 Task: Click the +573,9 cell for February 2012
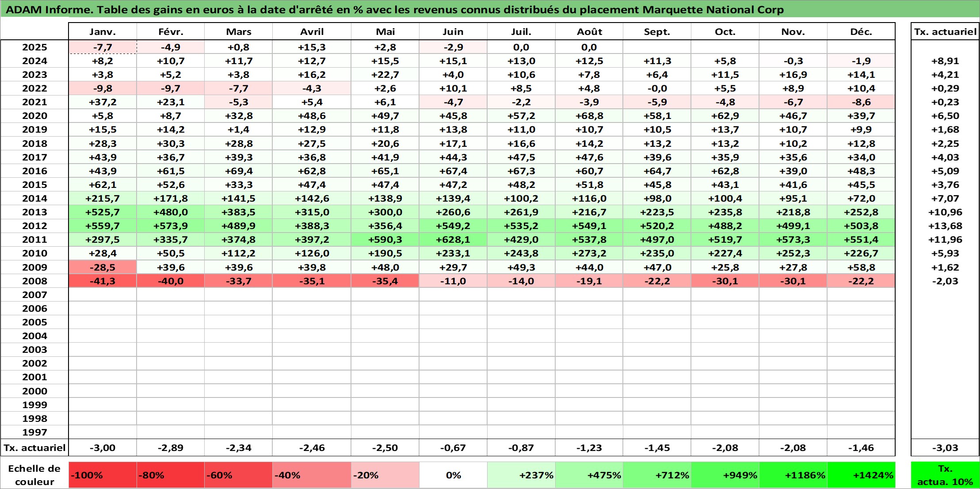pos(171,226)
